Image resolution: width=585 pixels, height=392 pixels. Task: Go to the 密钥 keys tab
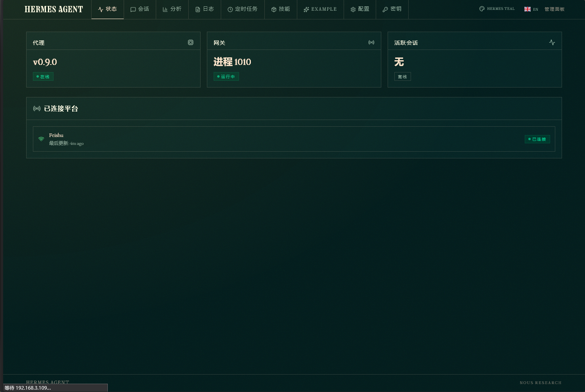click(392, 9)
